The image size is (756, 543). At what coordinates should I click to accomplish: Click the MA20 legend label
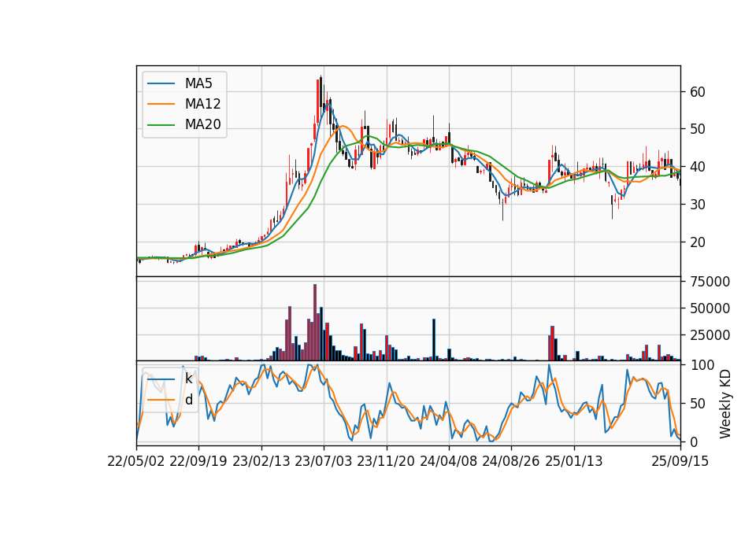(202, 124)
